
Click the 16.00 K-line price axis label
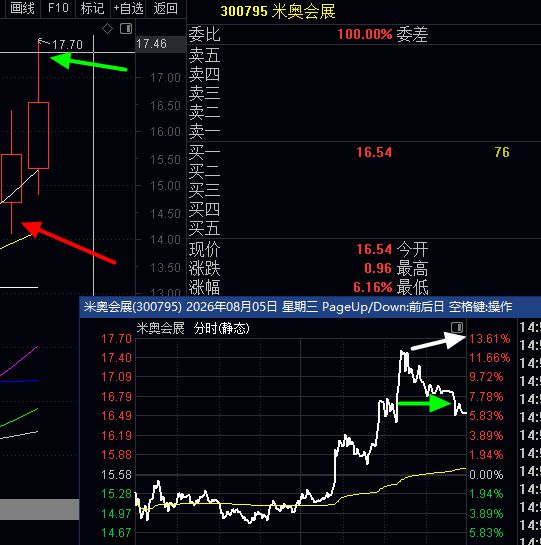[165, 132]
